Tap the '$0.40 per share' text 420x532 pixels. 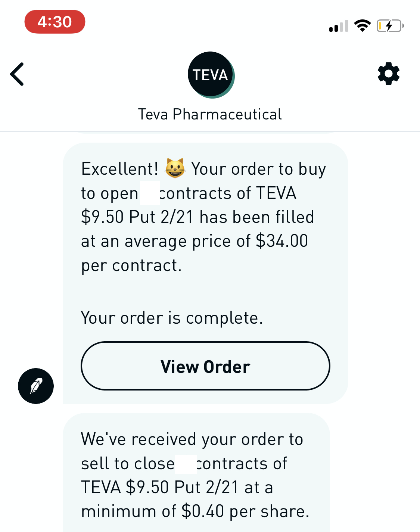pos(245,511)
